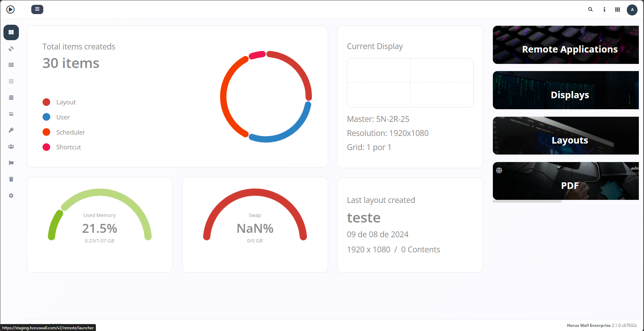Open settings gear in sidebar
This screenshot has height=331, width=644.
tap(11, 196)
